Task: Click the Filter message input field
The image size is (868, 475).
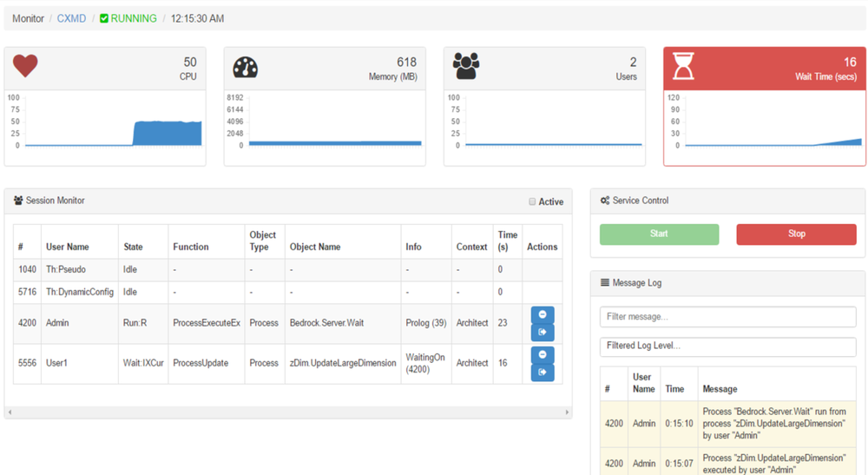Action: point(727,317)
